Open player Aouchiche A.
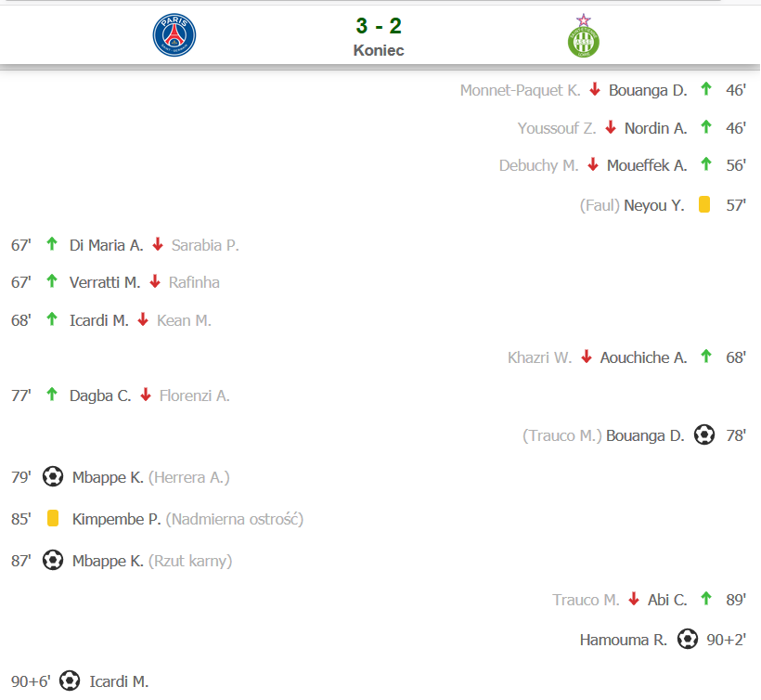Viewport: 761px width, 700px height. [x=643, y=357]
